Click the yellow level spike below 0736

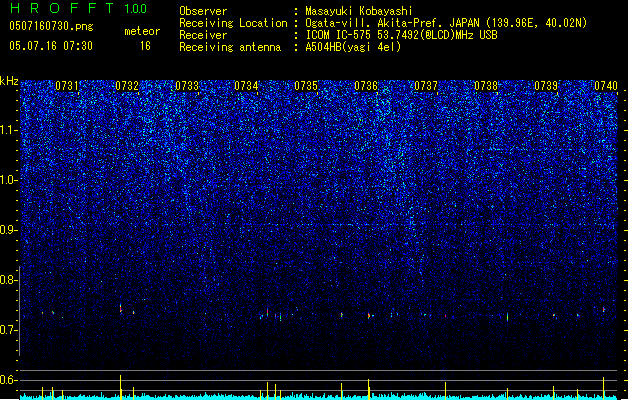coord(369,389)
